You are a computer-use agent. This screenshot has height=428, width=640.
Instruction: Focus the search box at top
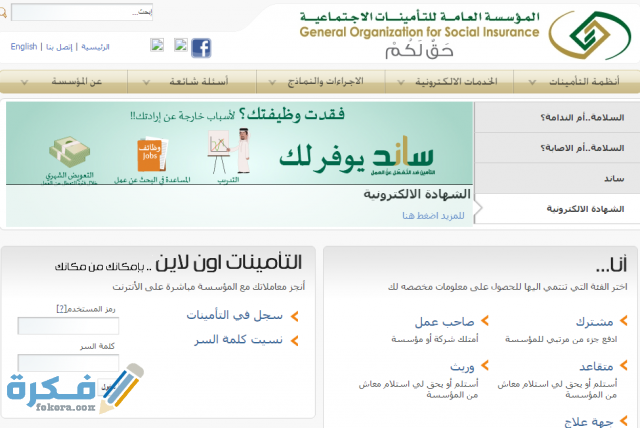tap(82, 12)
